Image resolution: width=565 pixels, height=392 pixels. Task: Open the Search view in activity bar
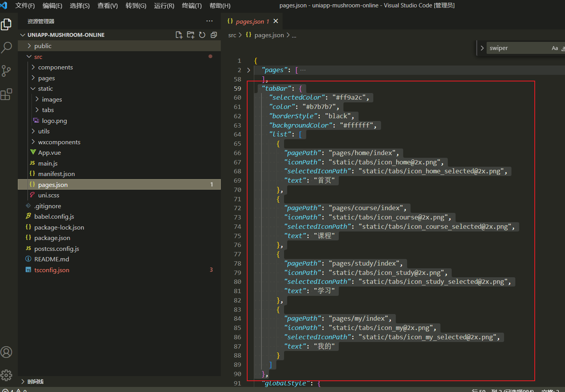[6, 47]
